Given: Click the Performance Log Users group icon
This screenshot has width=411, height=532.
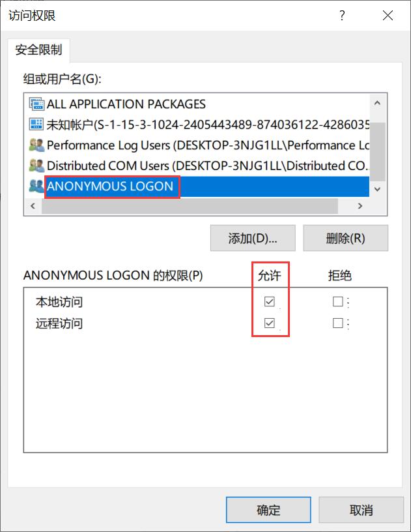Looking at the screenshot, I should [x=36, y=145].
